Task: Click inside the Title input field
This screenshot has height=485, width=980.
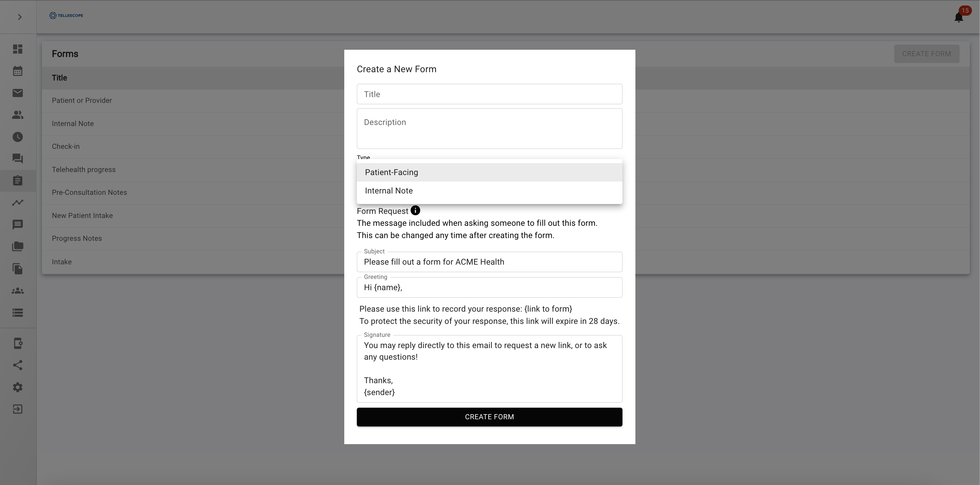Action: pyautogui.click(x=489, y=94)
